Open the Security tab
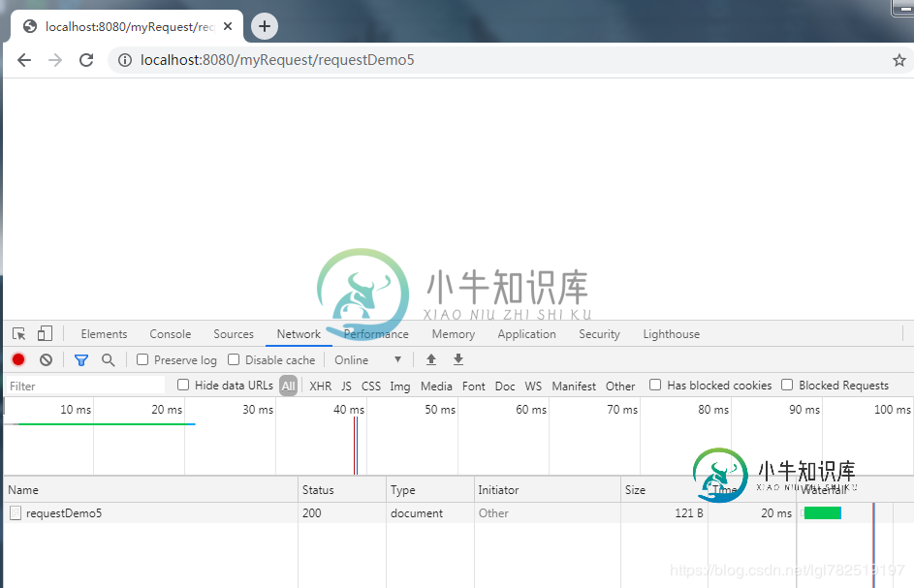 tap(599, 334)
